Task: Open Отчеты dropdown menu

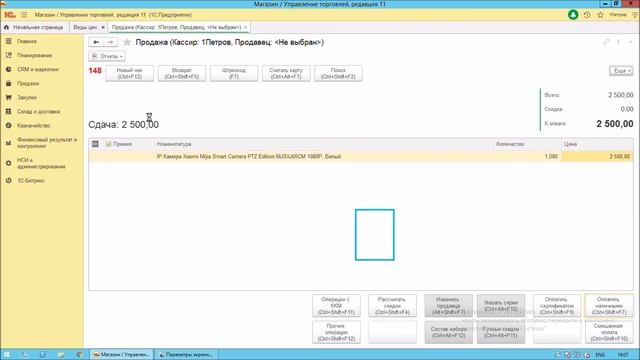Action: [107, 56]
